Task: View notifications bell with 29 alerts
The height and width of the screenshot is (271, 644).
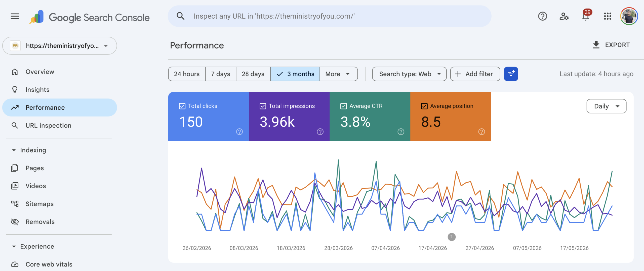Action: (586, 16)
